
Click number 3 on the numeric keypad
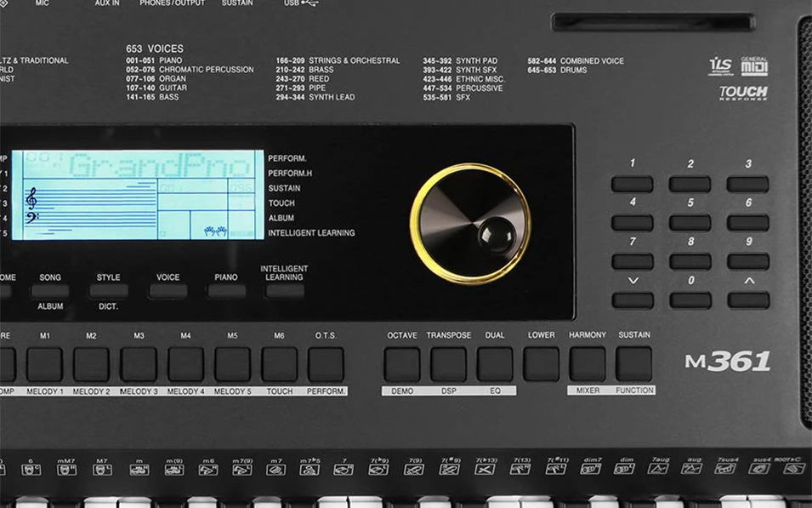pos(747,184)
